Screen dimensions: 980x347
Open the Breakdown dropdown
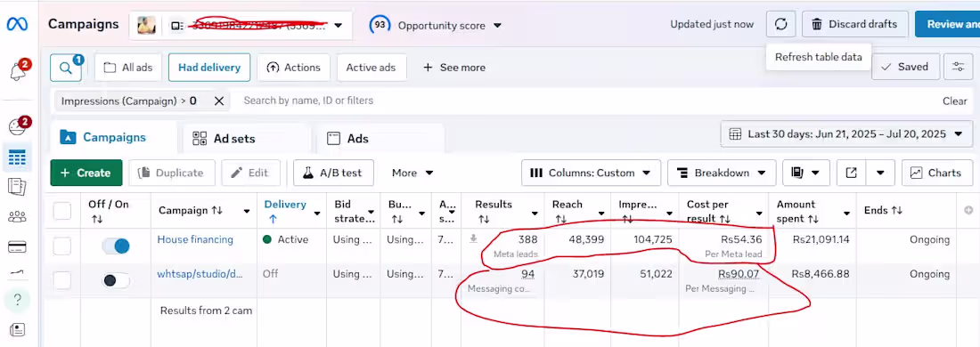click(722, 173)
